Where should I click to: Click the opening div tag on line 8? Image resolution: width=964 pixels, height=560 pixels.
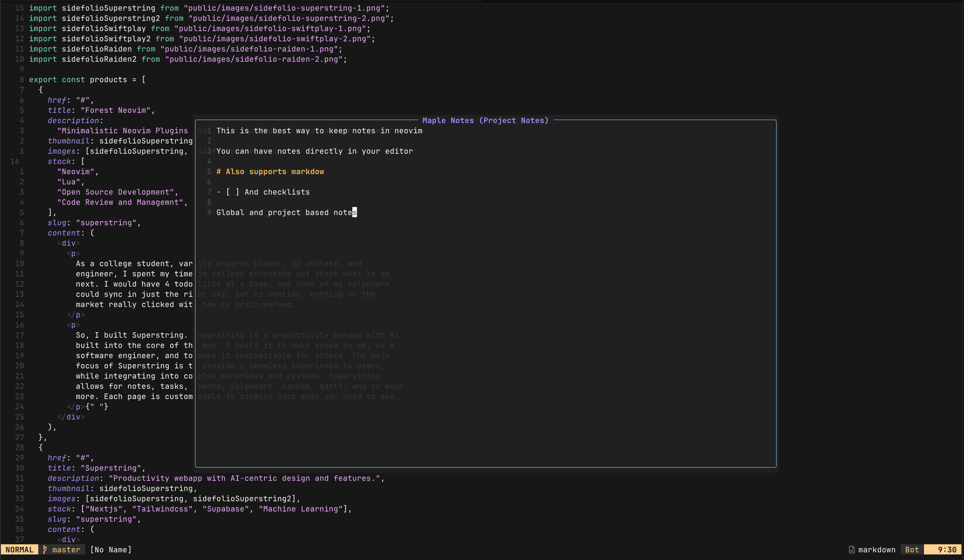point(69,243)
